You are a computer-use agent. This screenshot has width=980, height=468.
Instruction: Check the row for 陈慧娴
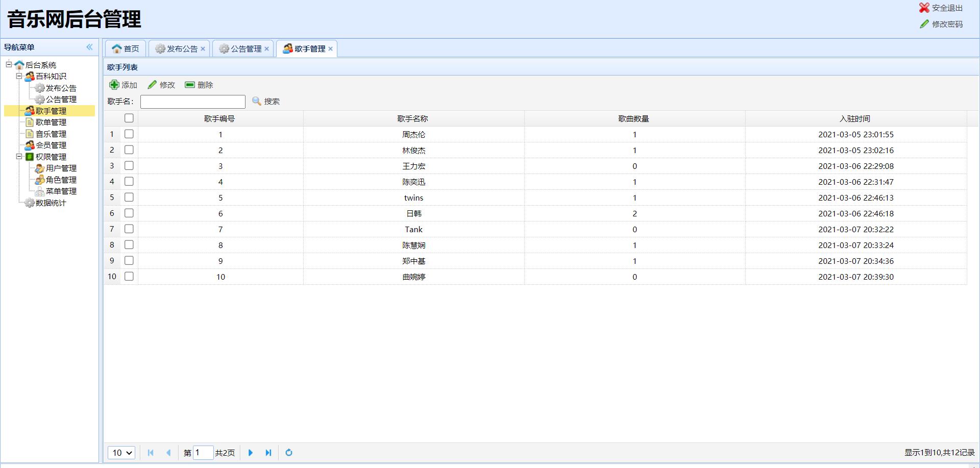pos(129,245)
